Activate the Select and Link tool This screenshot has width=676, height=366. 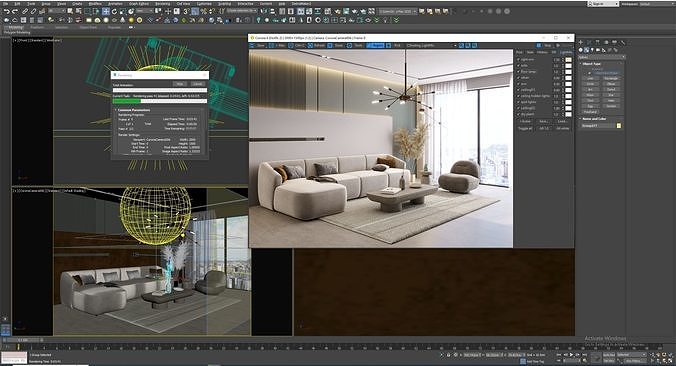tap(25, 11)
